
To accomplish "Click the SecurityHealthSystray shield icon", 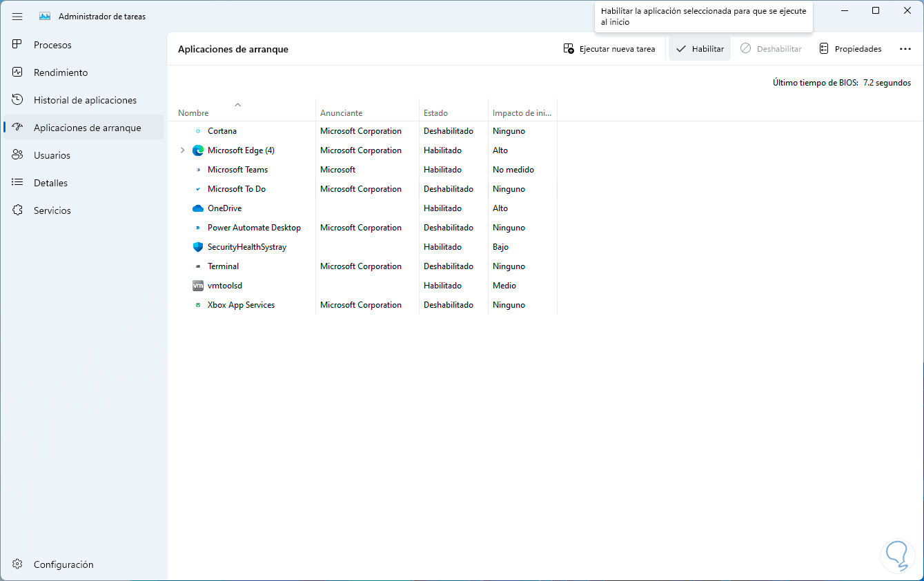I will click(x=198, y=247).
